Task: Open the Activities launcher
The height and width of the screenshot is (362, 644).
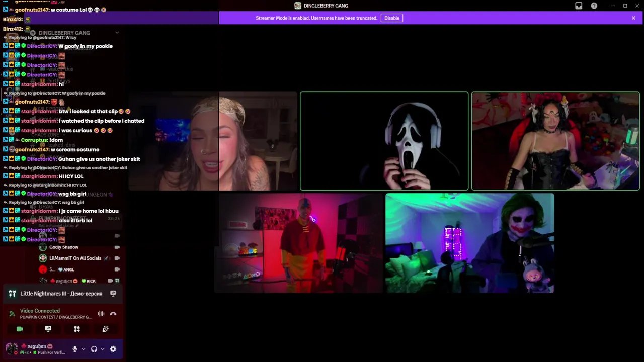Action: [77, 329]
